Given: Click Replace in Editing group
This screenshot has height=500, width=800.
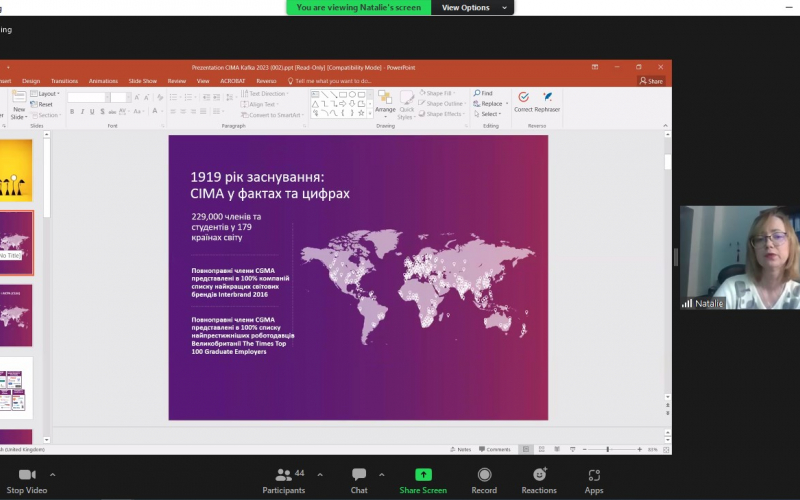Looking at the screenshot, I should pos(491,104).
